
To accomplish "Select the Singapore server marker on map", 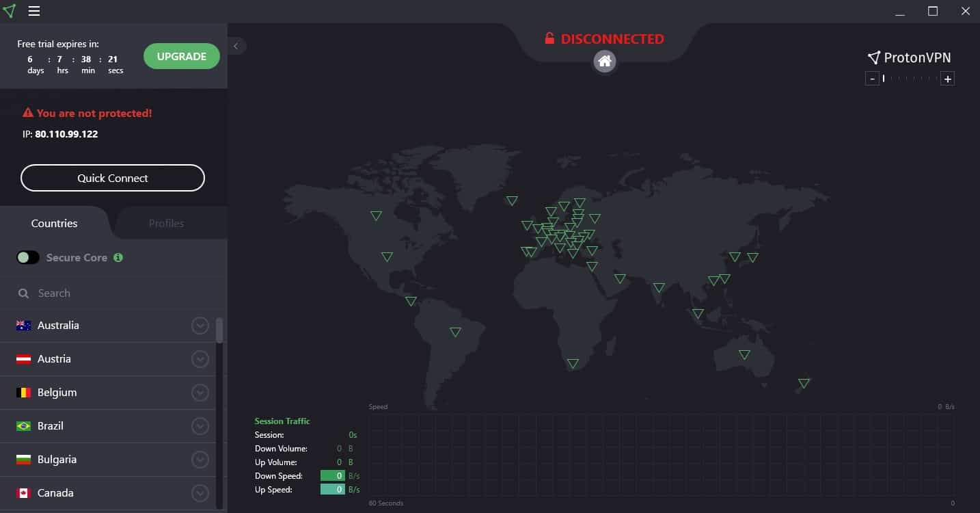I will [x=698, y=313].
